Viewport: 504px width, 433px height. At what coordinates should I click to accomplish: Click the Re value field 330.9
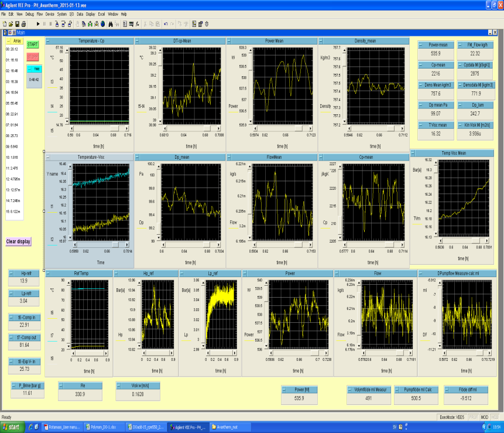80,394
